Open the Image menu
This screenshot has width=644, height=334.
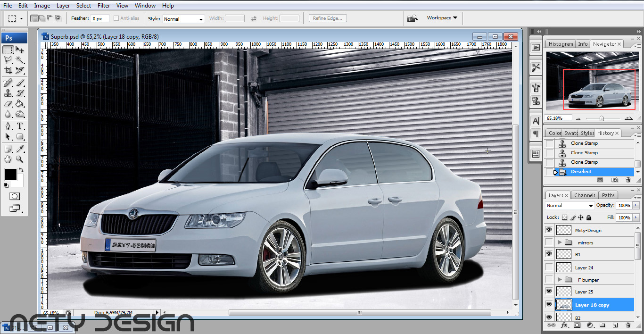(x=42, y=6)
